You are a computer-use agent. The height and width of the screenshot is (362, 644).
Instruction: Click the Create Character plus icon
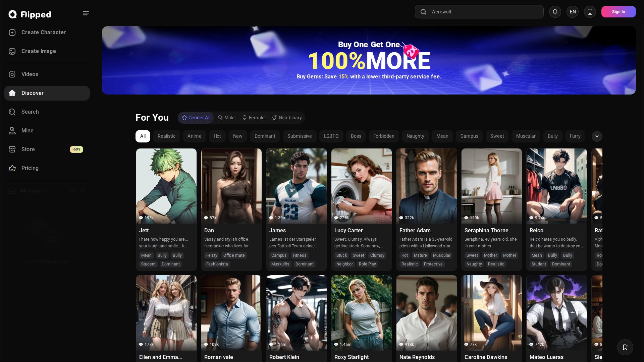[x=12, y=33]
